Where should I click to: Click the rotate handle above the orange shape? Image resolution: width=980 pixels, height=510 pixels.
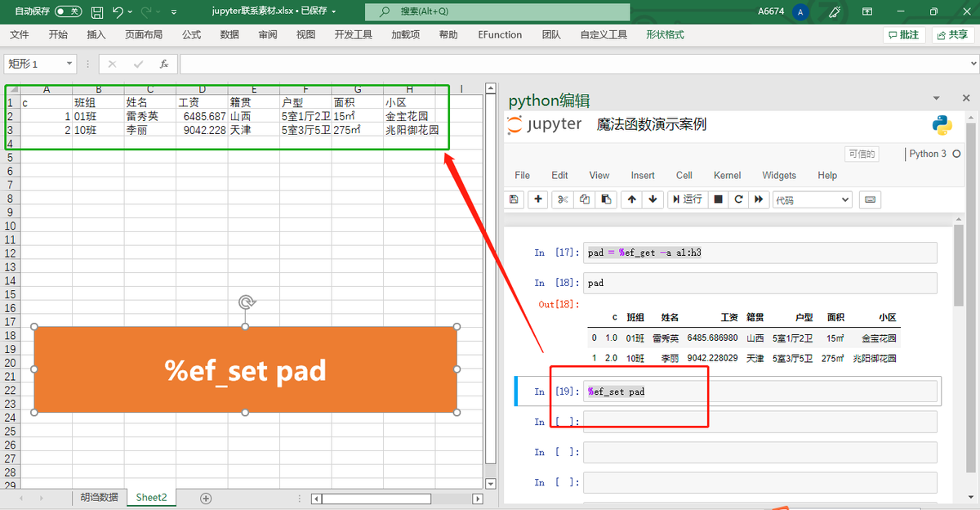(245, 302)
